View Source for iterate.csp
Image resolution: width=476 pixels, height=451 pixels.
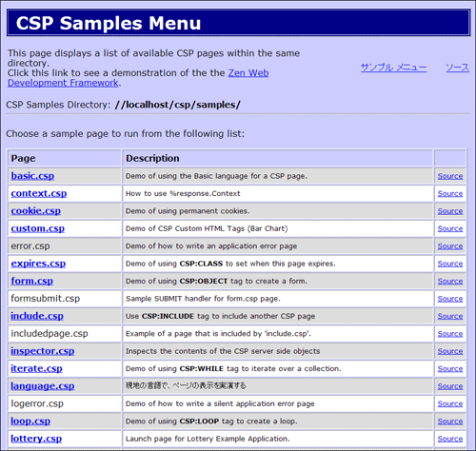pos(450,368)
